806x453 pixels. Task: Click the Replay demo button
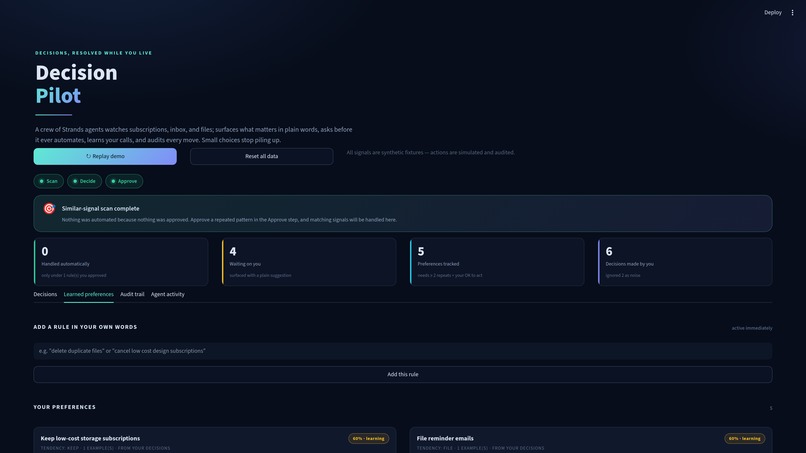[105, 156]
